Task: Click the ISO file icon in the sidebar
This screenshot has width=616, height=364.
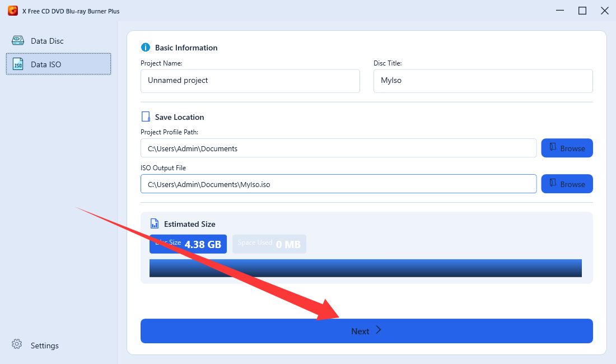Action: [x=18, y=64]
